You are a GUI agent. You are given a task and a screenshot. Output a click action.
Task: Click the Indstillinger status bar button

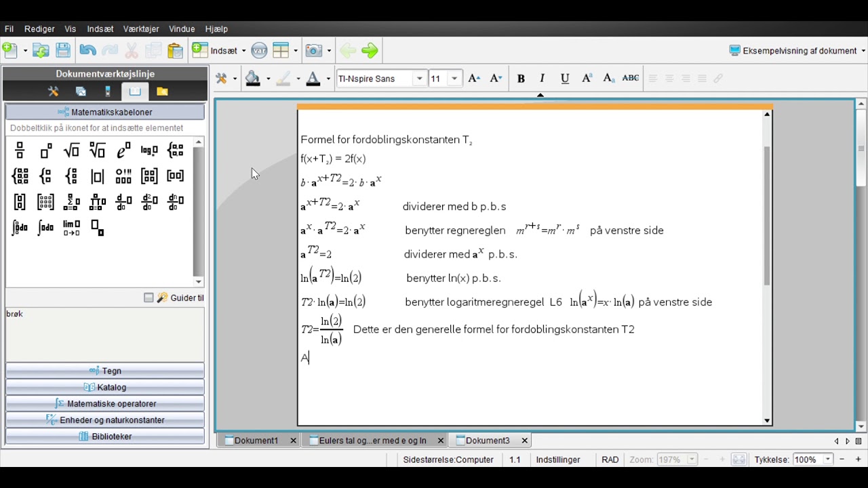(x=558, y=460)
